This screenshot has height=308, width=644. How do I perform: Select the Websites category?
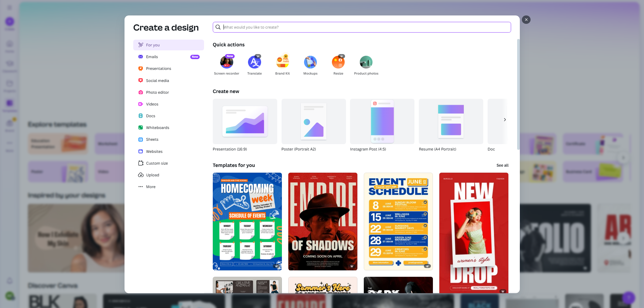pos(168,151)
